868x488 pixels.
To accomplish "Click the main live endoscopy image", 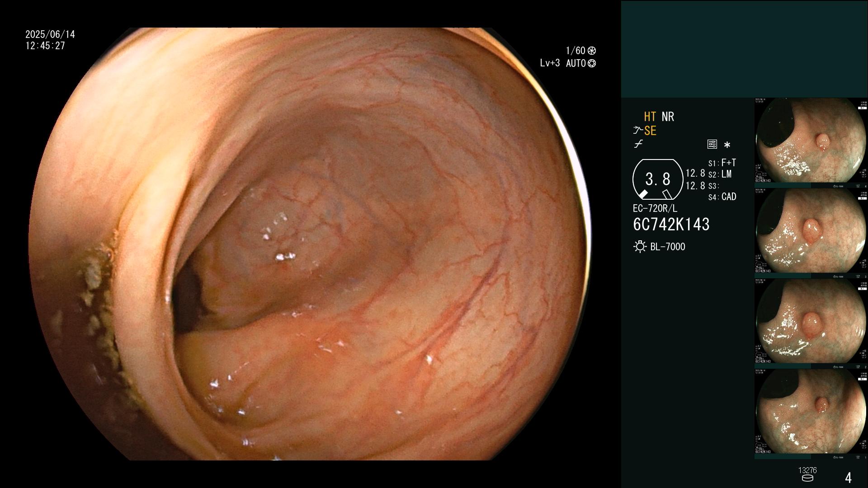I will click(x=310, y=244).
